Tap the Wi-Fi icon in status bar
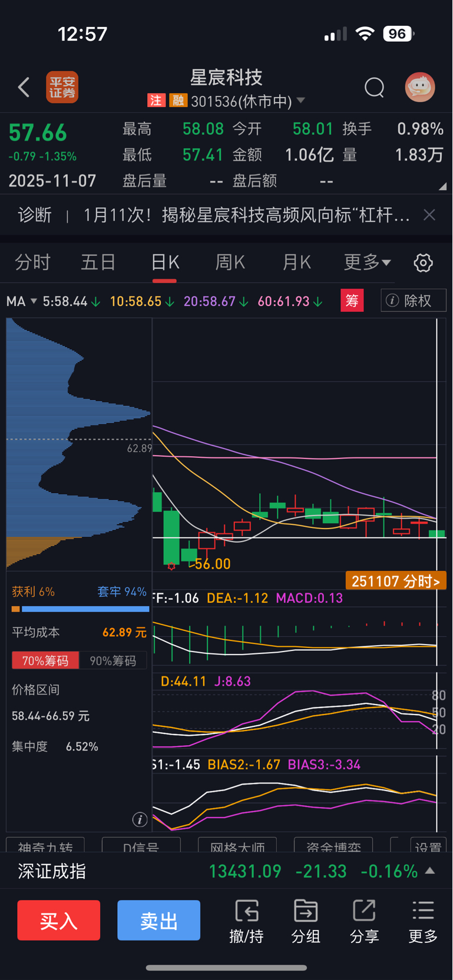This screenshot has height=980, width=453. 365,34
